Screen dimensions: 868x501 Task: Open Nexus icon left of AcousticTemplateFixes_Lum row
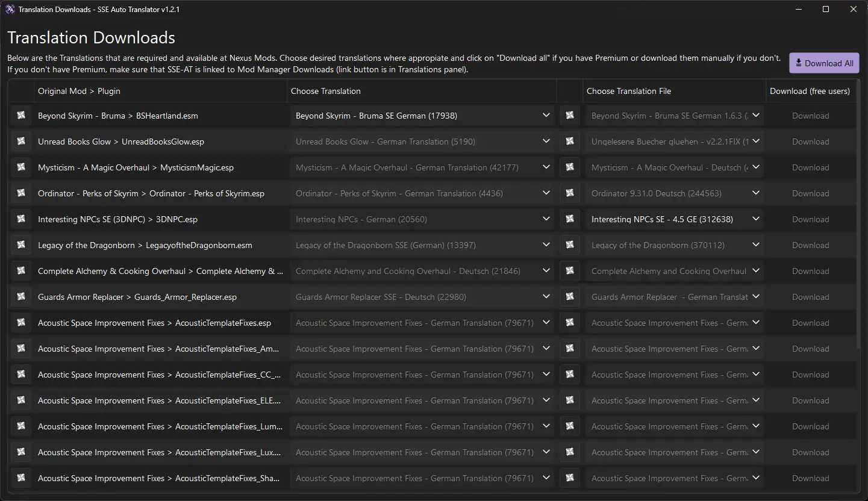click(21, 426)
